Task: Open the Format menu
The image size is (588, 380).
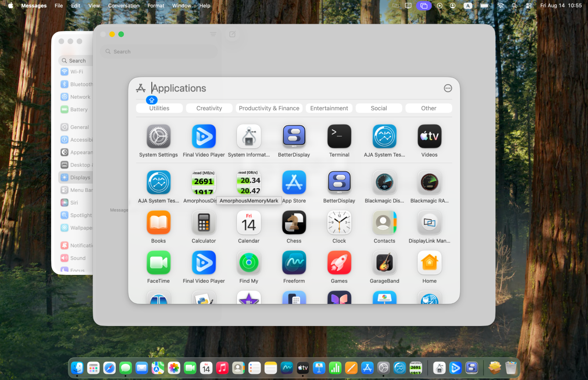Action: (156, 6)
